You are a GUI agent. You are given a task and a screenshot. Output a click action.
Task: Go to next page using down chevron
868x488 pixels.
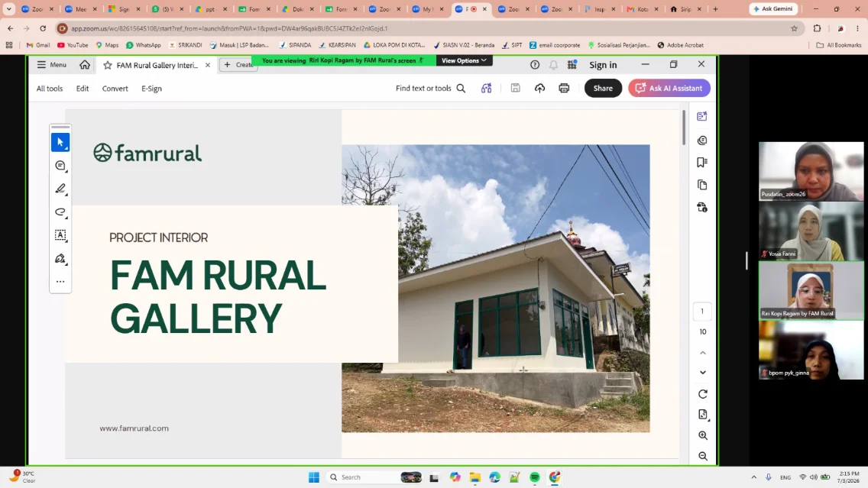703,373
